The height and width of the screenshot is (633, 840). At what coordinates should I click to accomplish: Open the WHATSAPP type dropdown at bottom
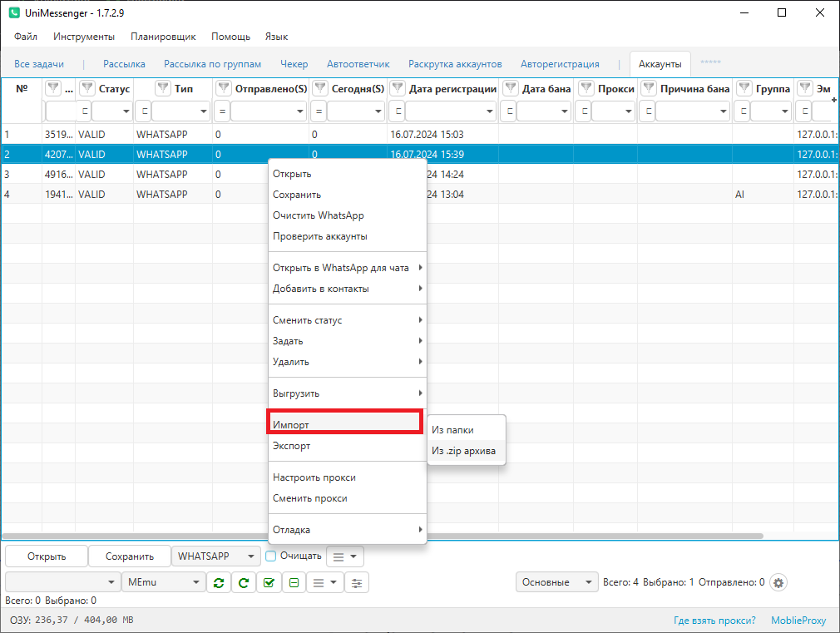(x=215, y=556)
